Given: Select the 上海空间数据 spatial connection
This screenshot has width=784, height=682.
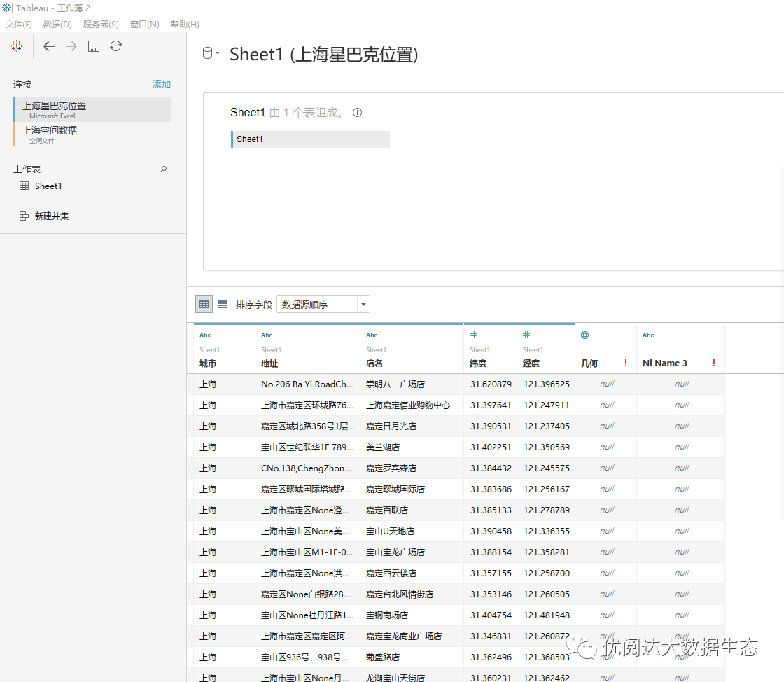Looking at the screenshot, I should point(92,134).
